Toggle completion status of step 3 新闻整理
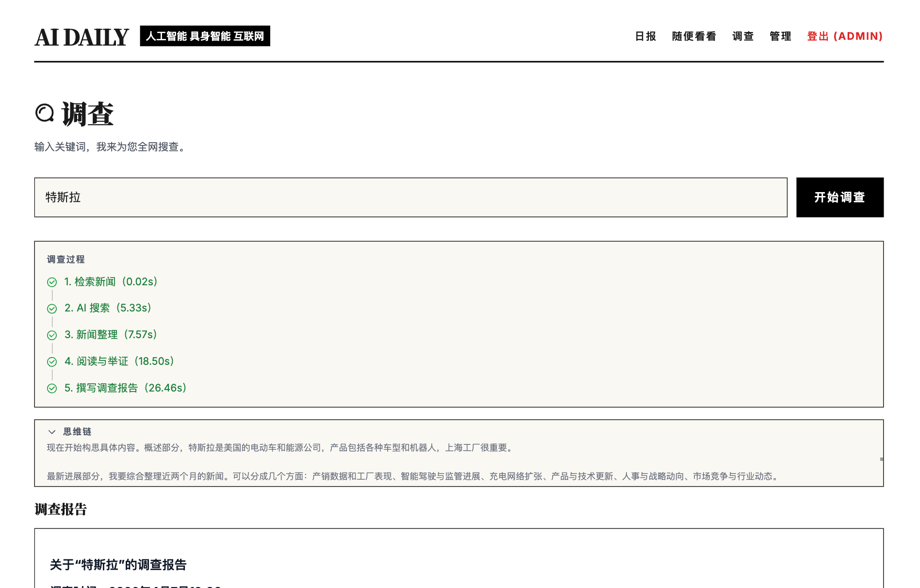 [51, 335]
